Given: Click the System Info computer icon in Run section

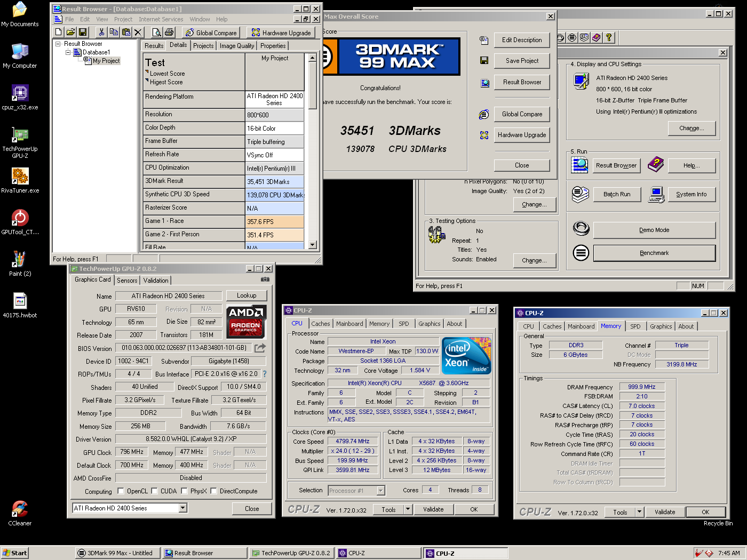Looking at the screenshot, I should [x=656, y=195].
